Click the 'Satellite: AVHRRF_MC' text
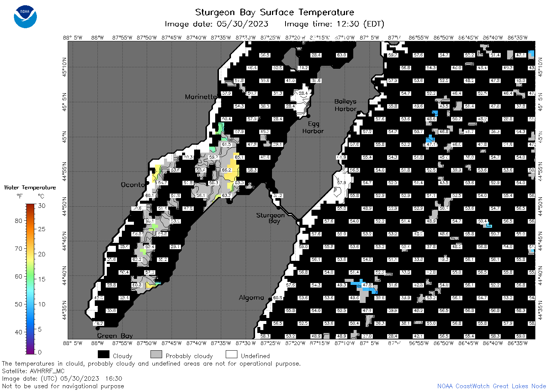Image resolution: width=550 pixels, height=392 pixels. pos(33,371)
